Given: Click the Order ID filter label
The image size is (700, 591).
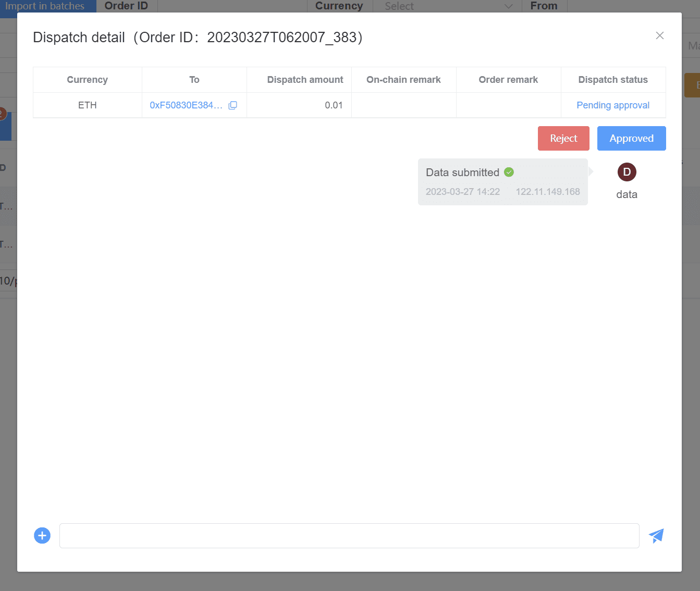Looking at the screenshot, I should (126, 6).
